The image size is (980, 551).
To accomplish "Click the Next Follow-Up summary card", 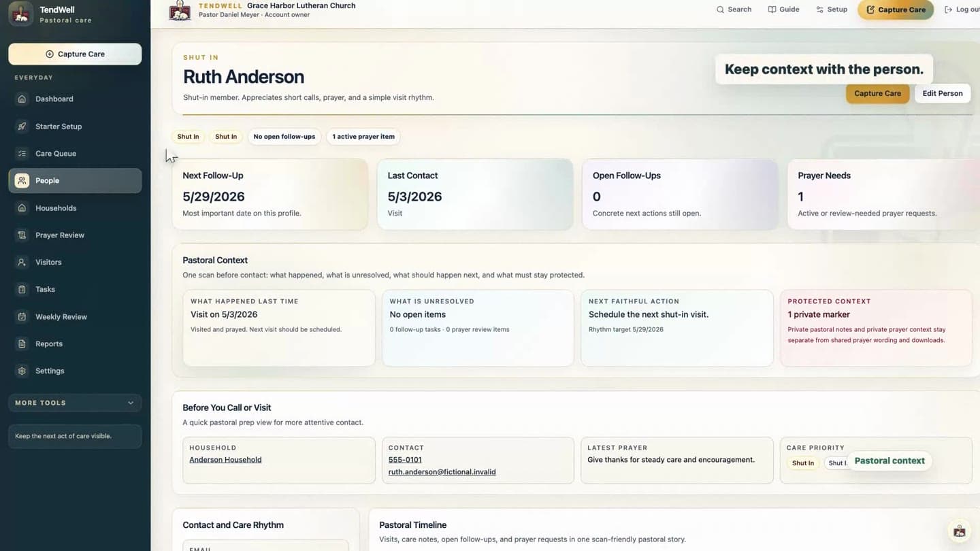I will [x=270, y=195].
